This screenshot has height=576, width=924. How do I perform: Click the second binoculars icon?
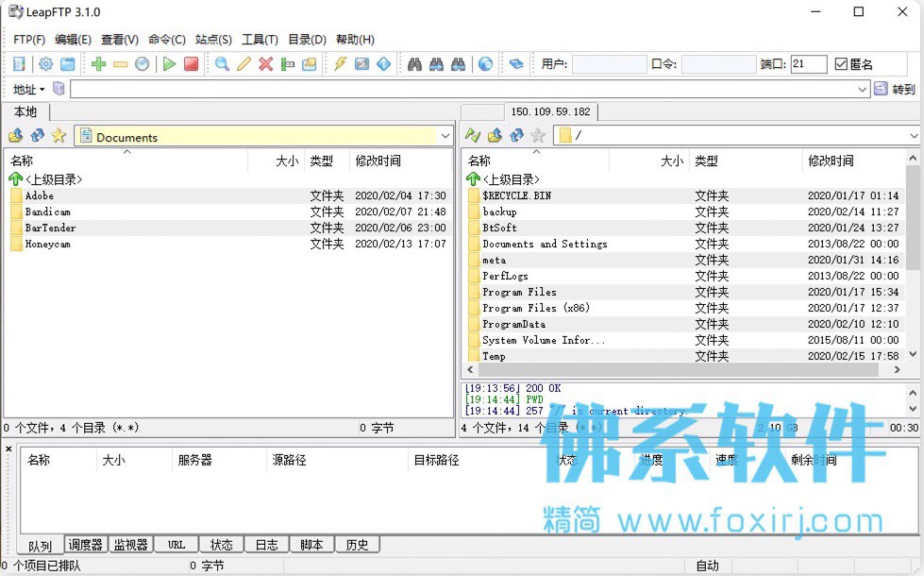pyautogui.click(x=437, y=63)
